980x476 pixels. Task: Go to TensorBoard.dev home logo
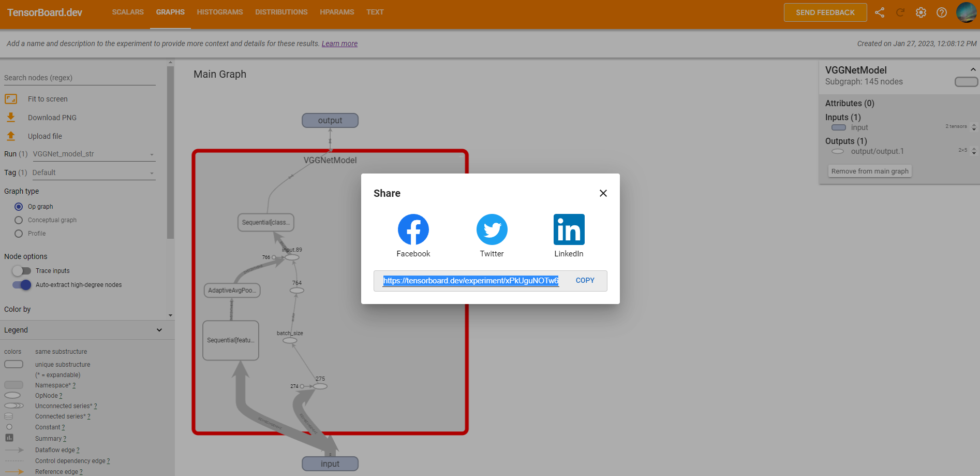click(44, 12)
